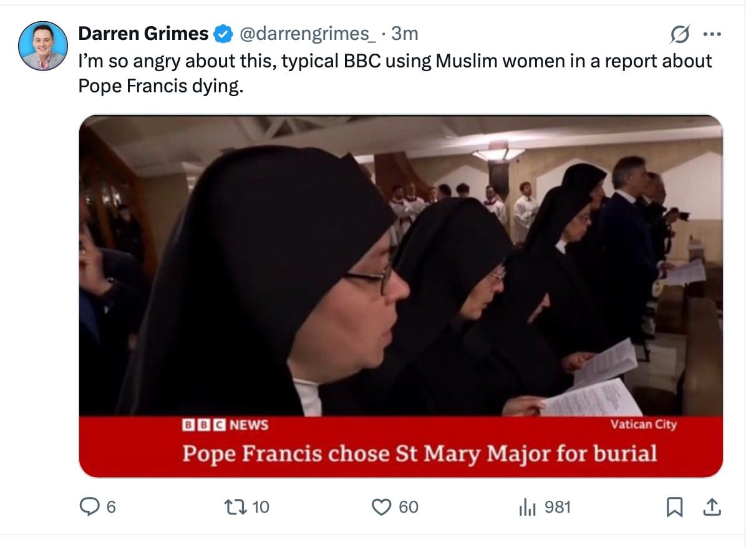Click the bookmark flag icon
Viewport: 756px width, 547px height.
coord(674,507)
